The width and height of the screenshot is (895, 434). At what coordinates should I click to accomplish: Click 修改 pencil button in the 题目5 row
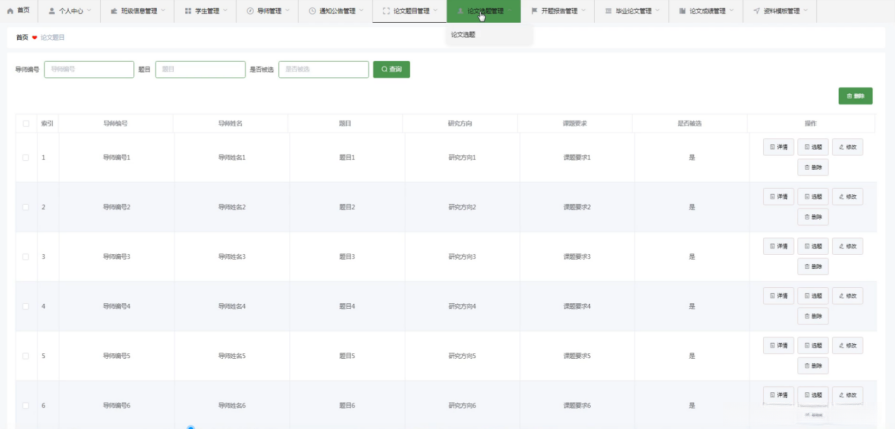848,345
